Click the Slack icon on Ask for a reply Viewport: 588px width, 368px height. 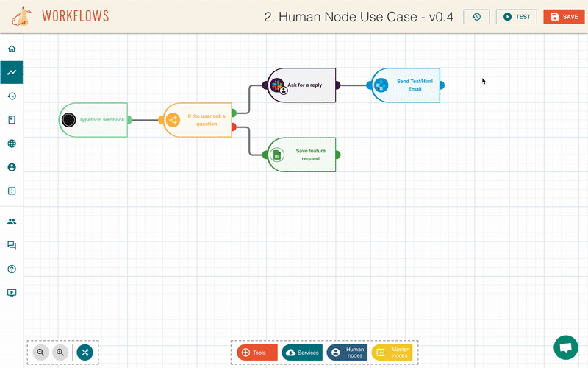click(277, 85)
